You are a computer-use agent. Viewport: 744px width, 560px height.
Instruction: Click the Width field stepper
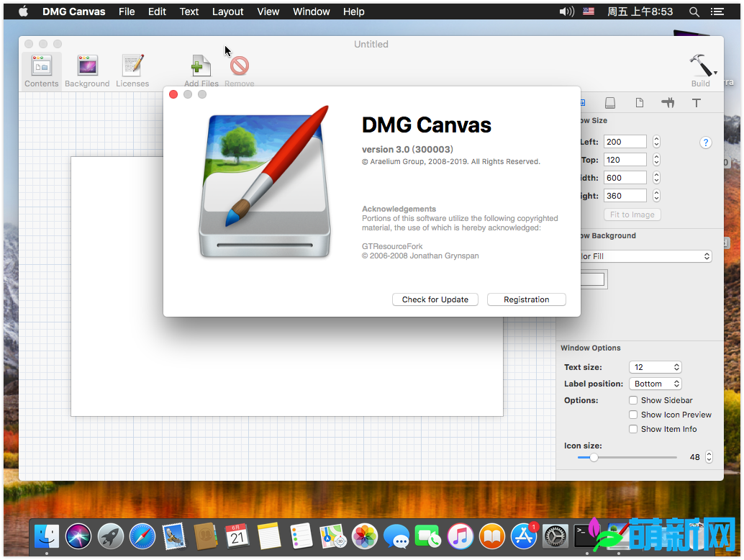point(656,178)
